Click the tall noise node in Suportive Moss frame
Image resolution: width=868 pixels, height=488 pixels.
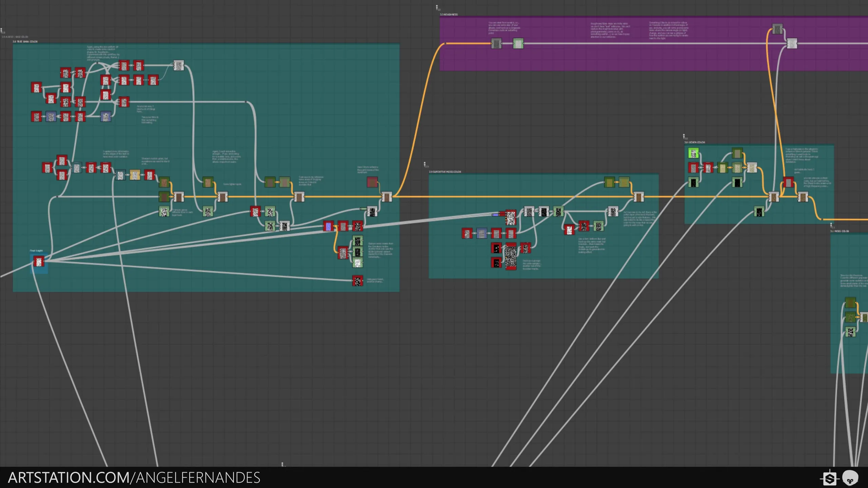click(511, 257)
